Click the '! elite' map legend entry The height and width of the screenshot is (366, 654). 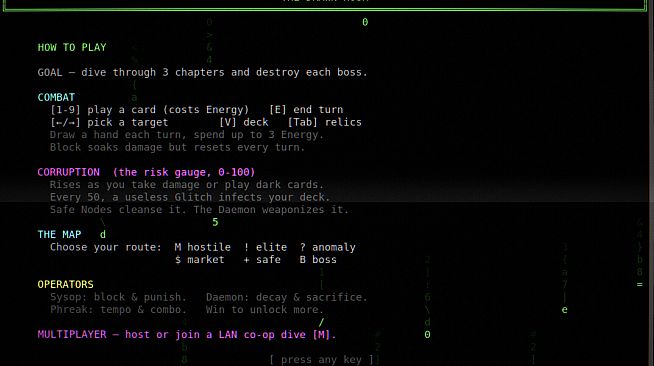tap(265, 248)
